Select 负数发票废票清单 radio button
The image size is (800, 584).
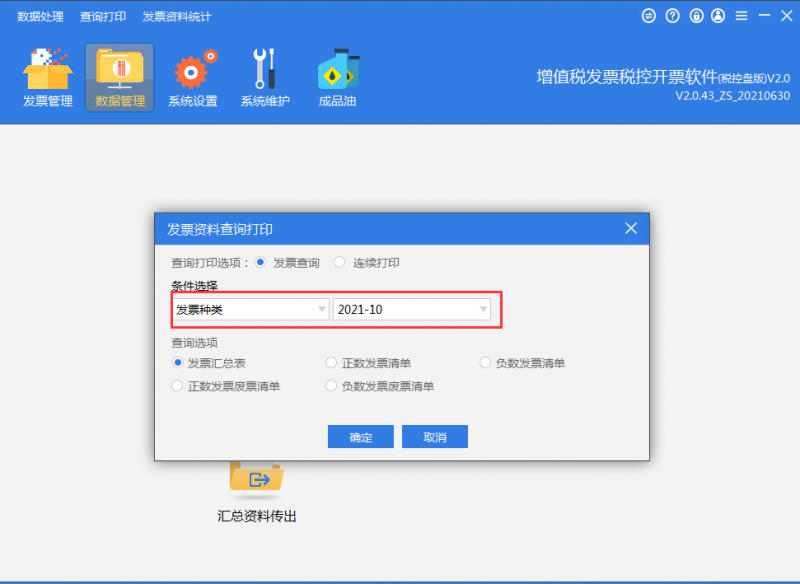332,386
